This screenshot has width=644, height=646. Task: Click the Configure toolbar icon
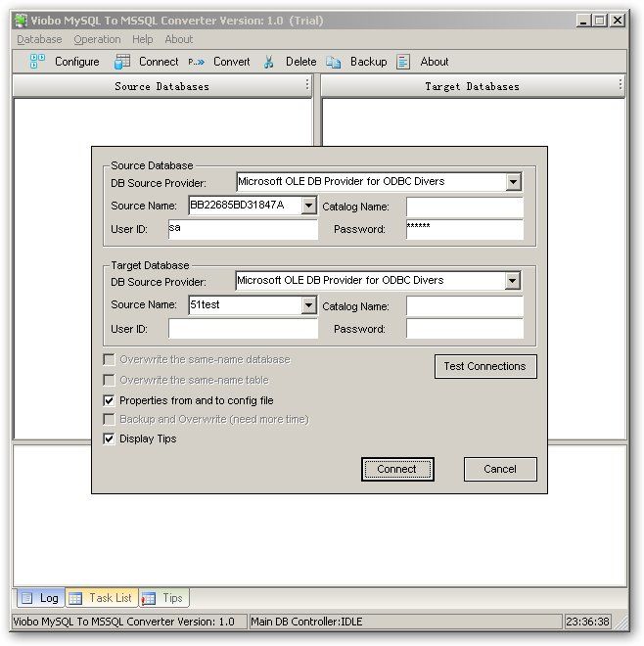point(37,62)
